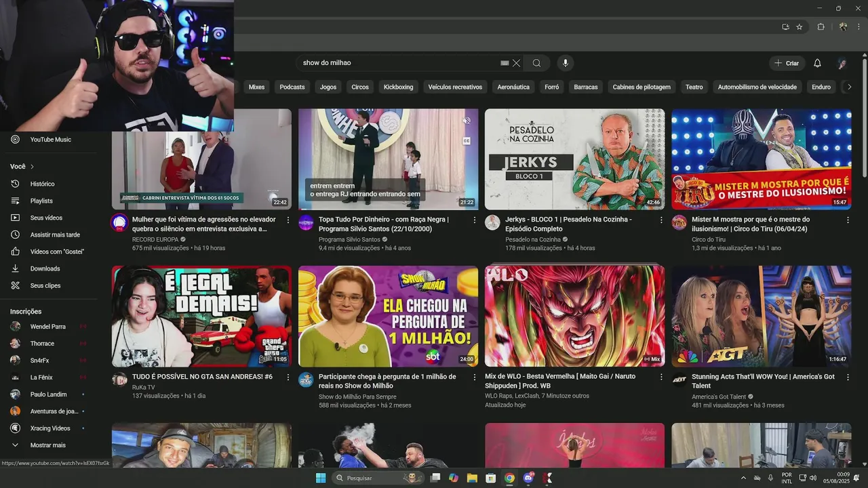Screen dimensions: 868x488
Task: Clear the search box with the X
Action: (516, 63)
